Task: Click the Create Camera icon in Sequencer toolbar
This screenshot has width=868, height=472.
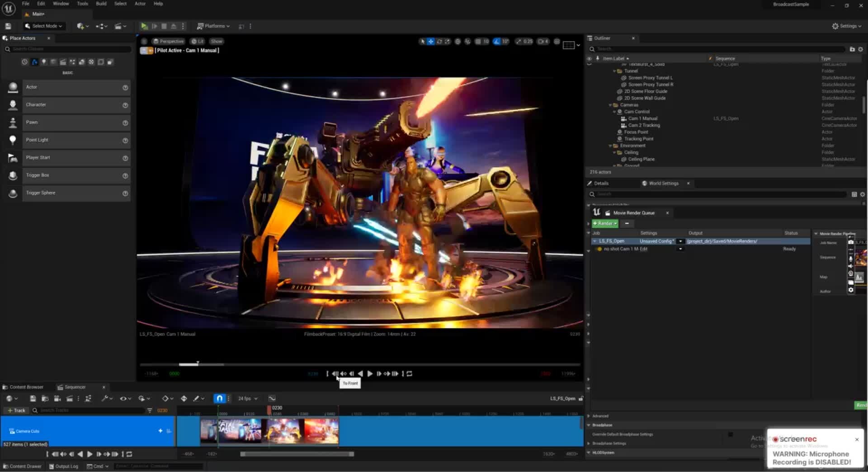Action: click(x=58, y=398)
